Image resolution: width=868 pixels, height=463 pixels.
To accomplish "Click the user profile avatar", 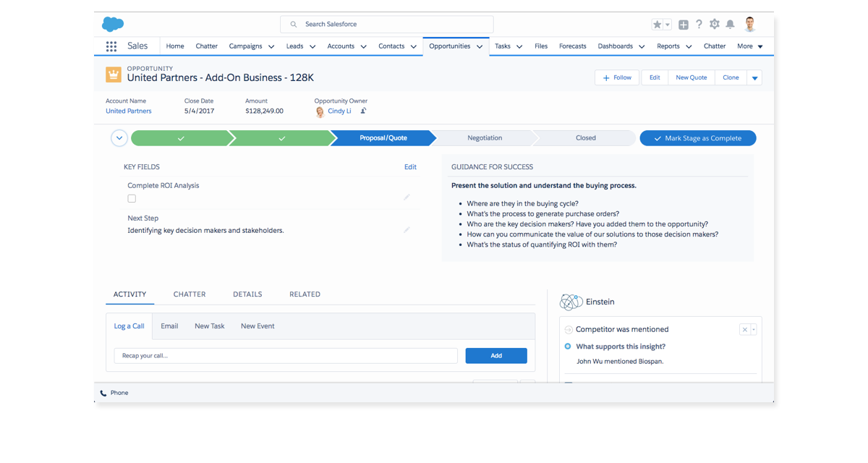I will (749, 24).
